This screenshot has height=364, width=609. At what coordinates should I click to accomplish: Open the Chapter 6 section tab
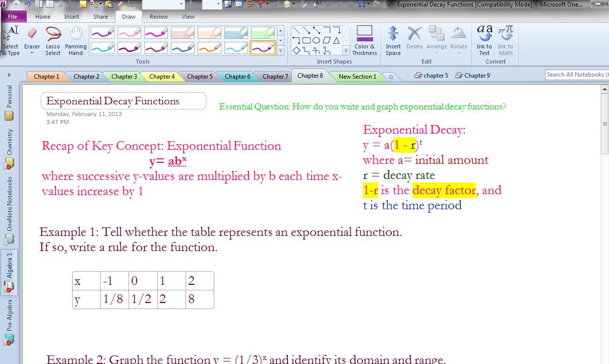(237, 76)
